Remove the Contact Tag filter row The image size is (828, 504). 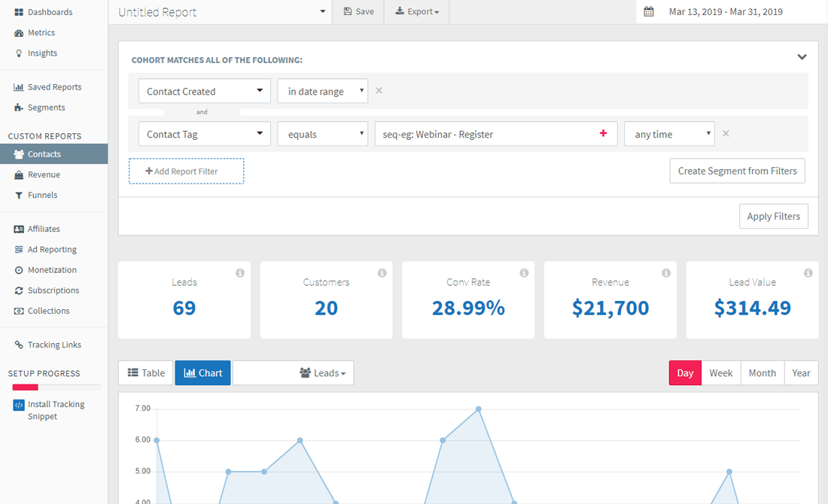tap(726, 134)
